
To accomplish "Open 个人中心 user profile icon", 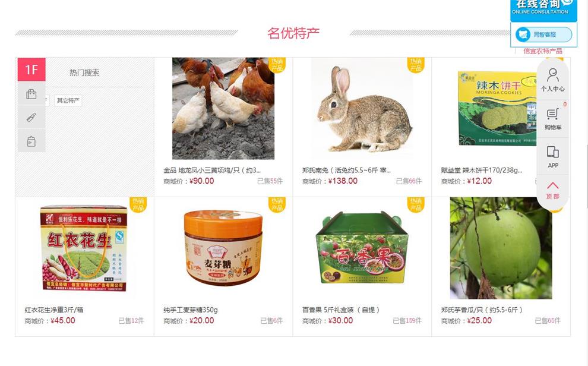I will (553, 80).
